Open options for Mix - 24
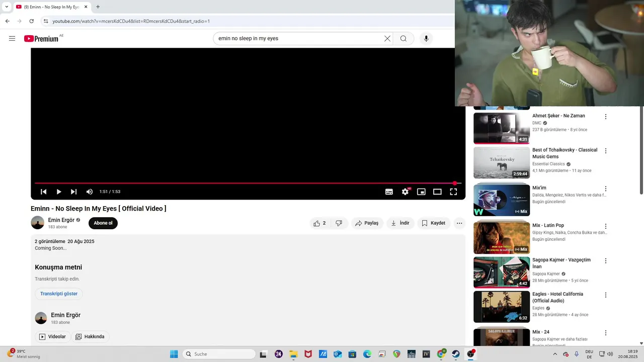 (606, 333)
